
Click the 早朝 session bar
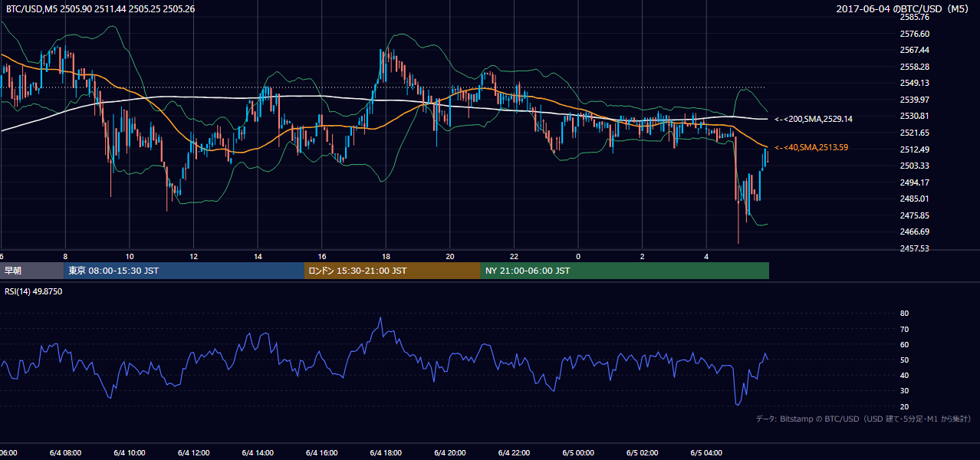(x=31, y=271)
